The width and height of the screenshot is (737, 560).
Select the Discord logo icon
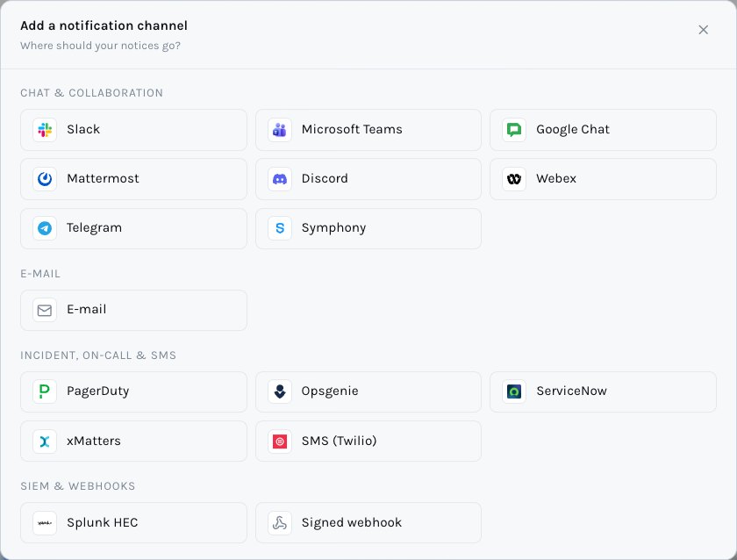pyautogui.click(x=280, y=179)
